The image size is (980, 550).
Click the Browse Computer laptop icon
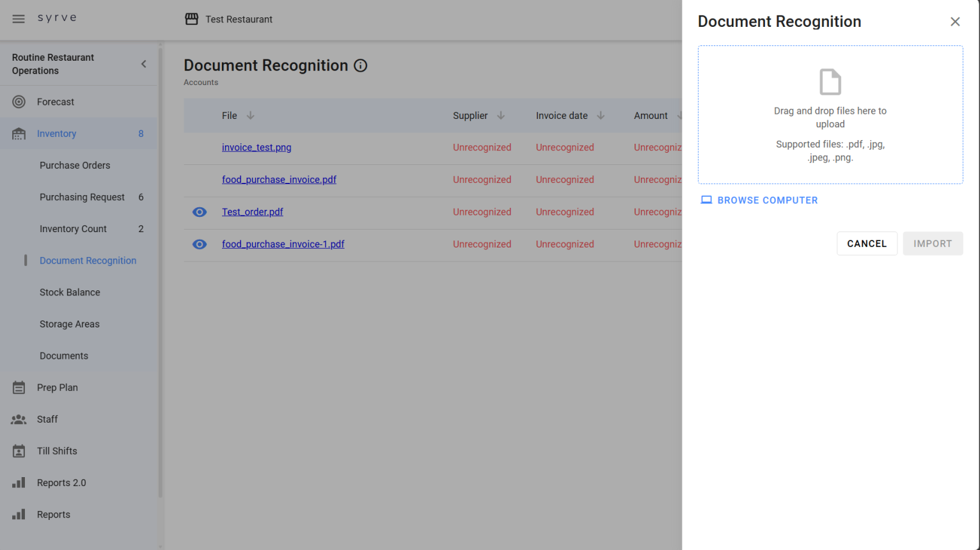706,200
